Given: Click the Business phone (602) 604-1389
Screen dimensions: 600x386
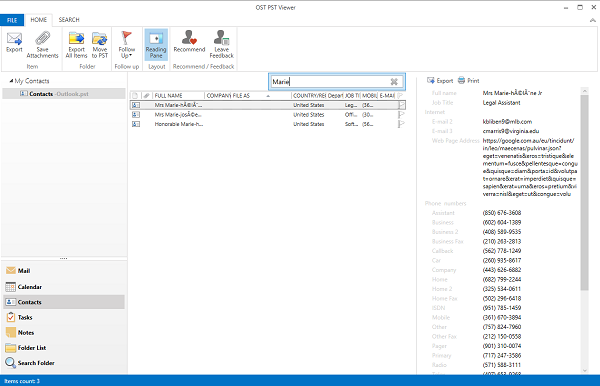Looking at the screenshot, I should pos(502,222).
